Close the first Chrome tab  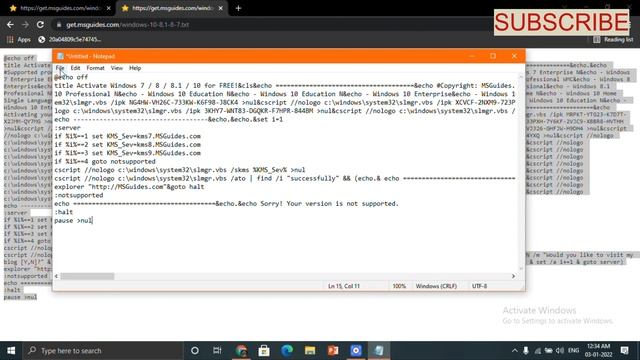coord(109,8)
